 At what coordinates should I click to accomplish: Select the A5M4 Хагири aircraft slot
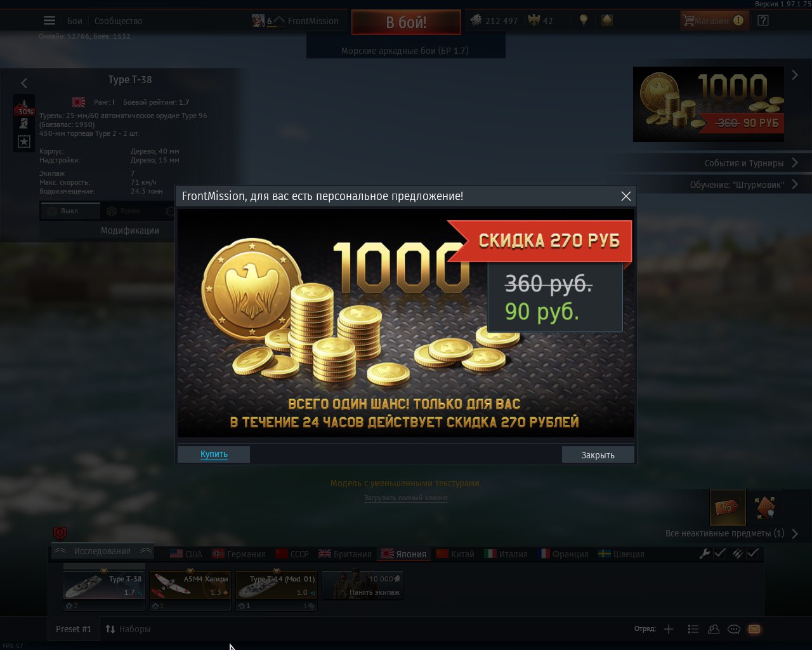190,585
